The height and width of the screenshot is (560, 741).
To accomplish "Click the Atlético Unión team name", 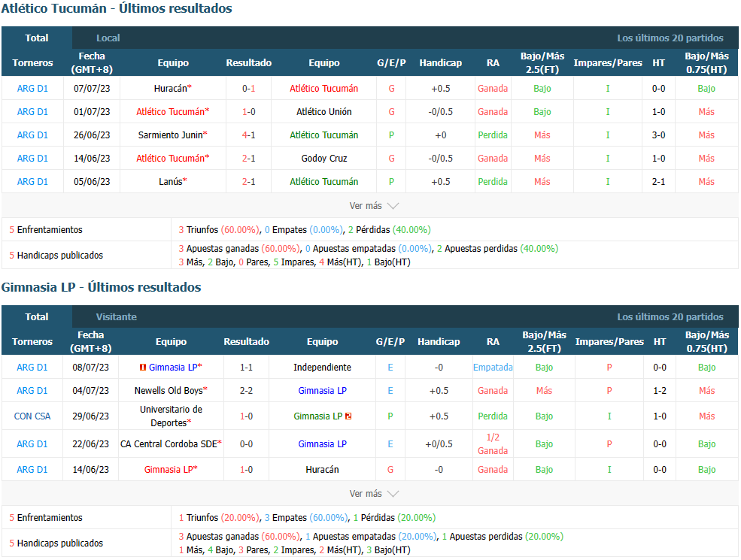I will 324,112.
